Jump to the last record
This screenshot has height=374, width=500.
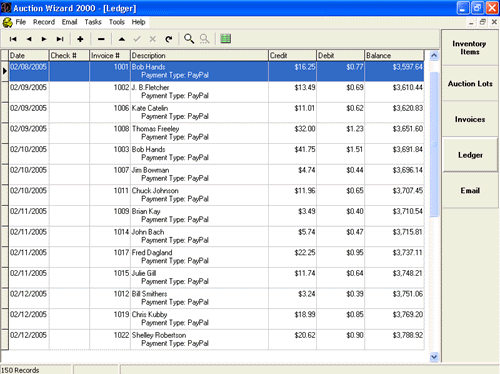click(60, 39)
